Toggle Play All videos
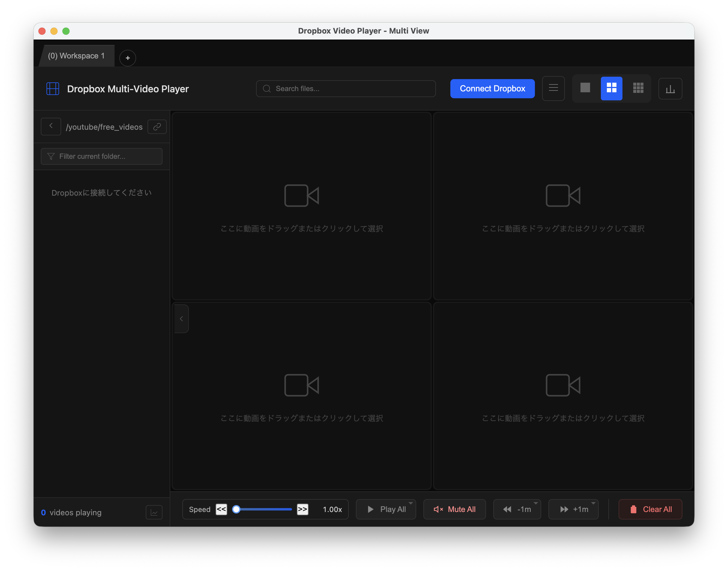728x571 pixels. point(386,509)
